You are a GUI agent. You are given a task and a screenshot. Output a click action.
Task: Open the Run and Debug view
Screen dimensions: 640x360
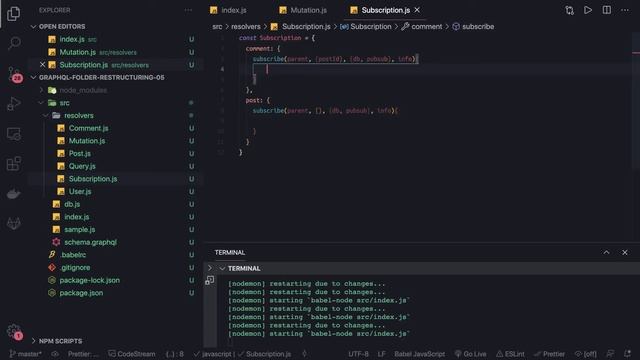[13, 104]
